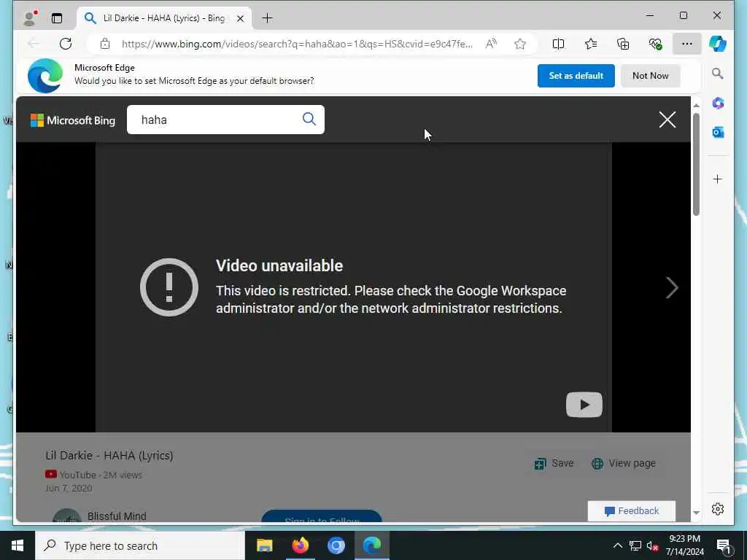Click Set as default button
This screenshot has height=560, width=747.
[576, 76]
